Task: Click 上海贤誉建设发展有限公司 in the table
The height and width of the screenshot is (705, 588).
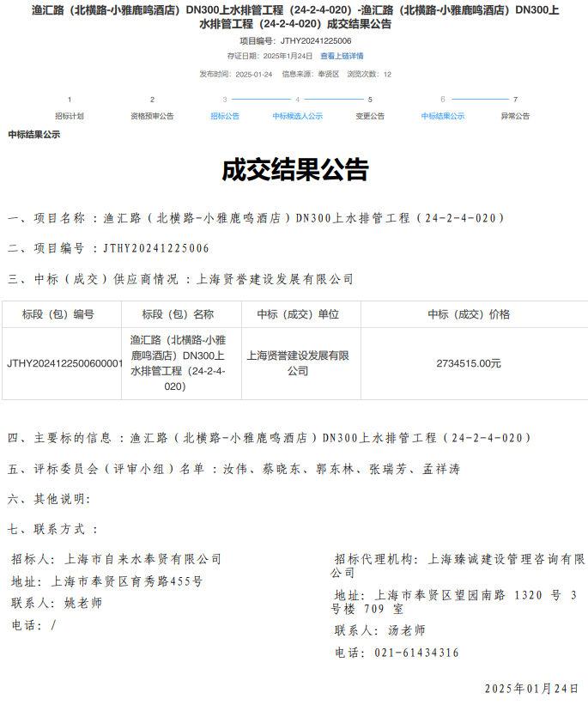Action: [298, 363]
